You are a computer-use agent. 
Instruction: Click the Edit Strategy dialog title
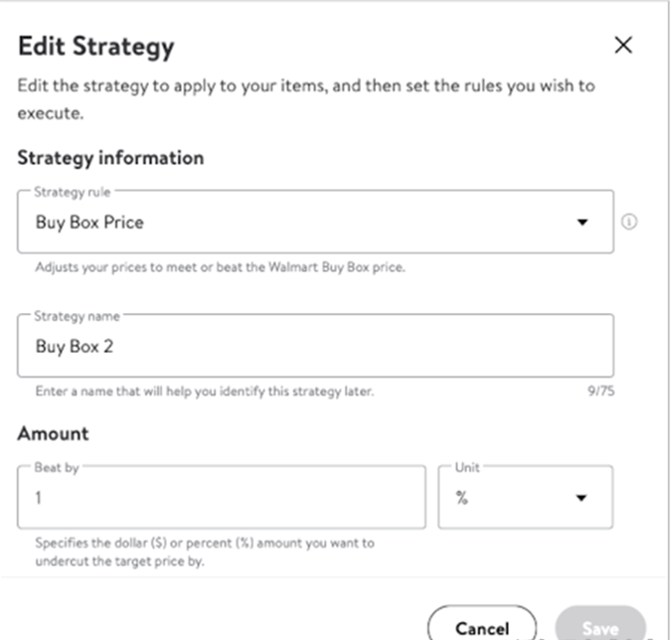point(96,47)
